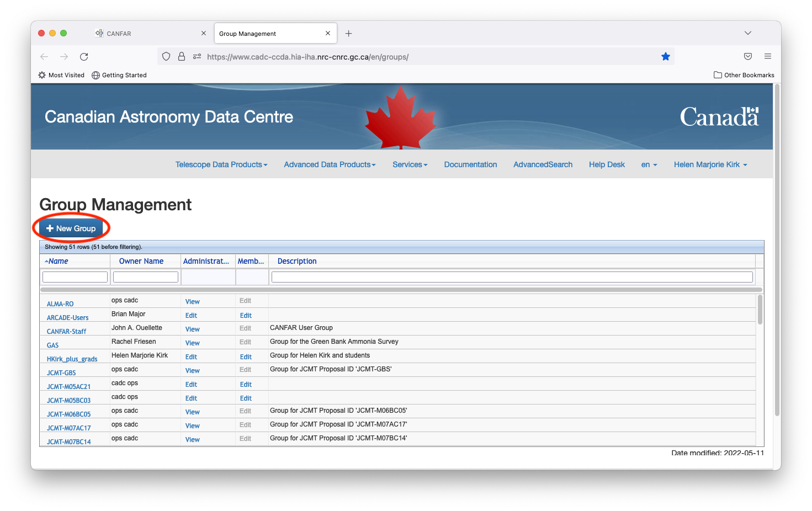Open the en language dropdown
Image resolution: width=812 pixels, height=511 pixels.
[x=649, y=164]
